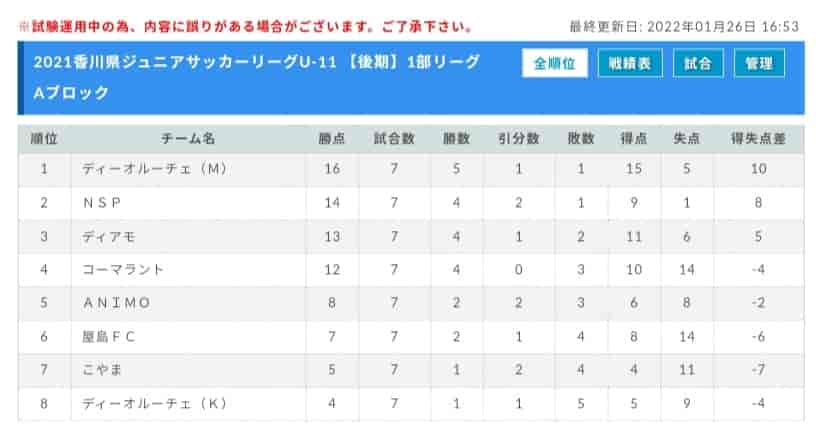816x434 pixels.
Task: Click the 最終更新日 timestamp text
Action: click(684, 26)
